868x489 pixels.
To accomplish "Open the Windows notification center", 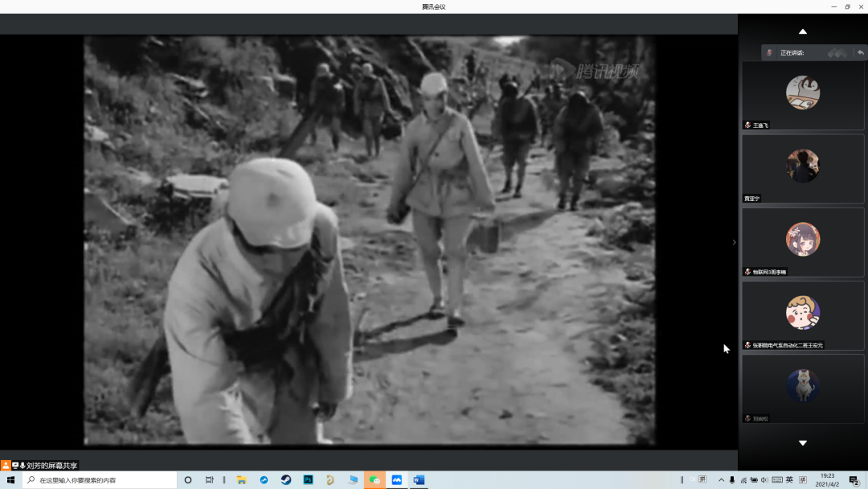I will pyautogui.click(x=854, y=480).
